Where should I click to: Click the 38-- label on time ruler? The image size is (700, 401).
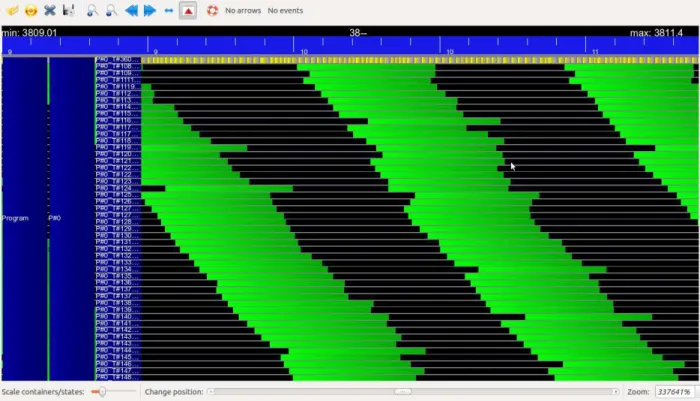pyautogui.click(x=358, y=33)
